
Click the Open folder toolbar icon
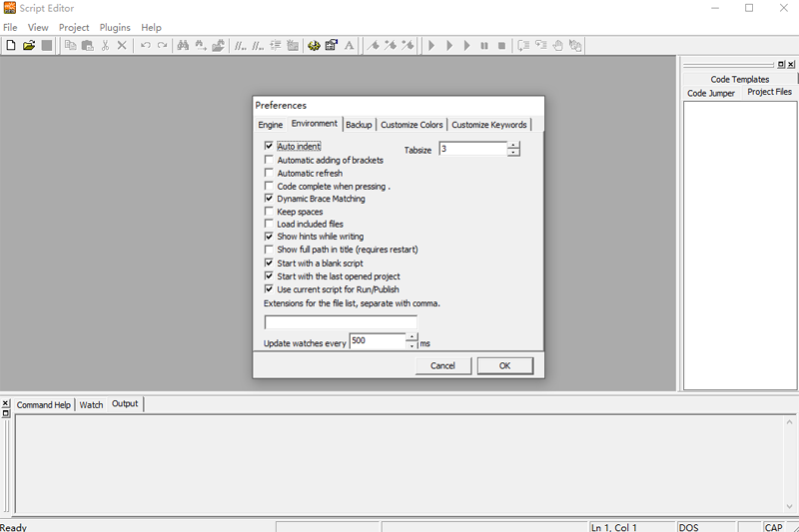29,45
